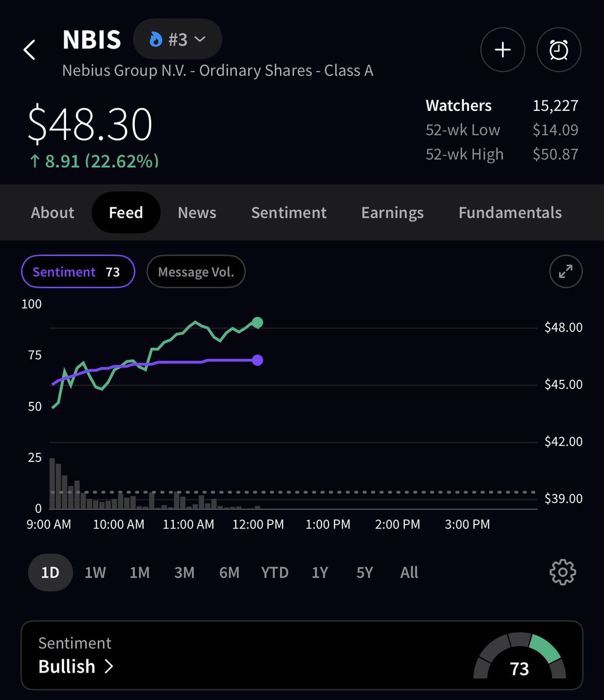Select the 1Y time range
The image size is (604, 700).
320,572
